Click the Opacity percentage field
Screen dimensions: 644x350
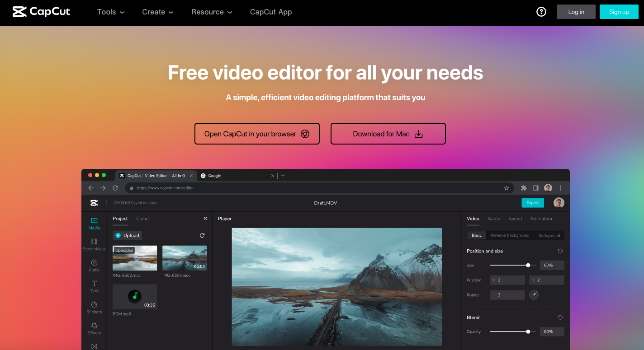coord(552,331)
